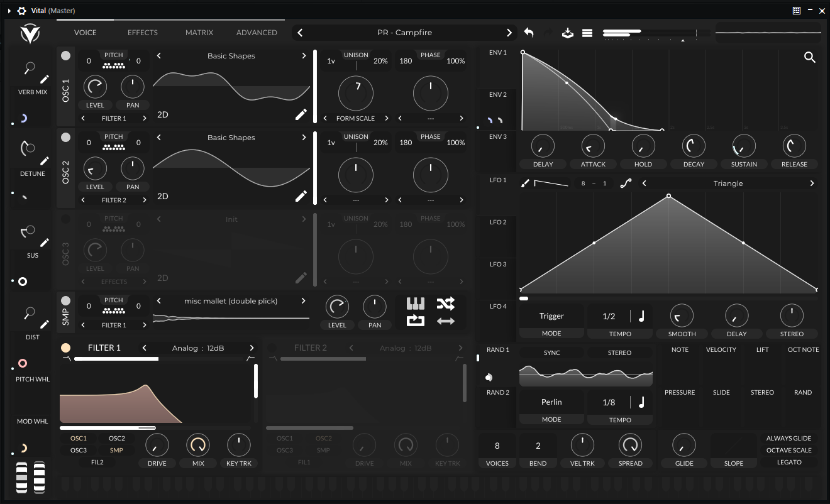
Task: Enable the OSC 3 power toggle
Action: 65,219
